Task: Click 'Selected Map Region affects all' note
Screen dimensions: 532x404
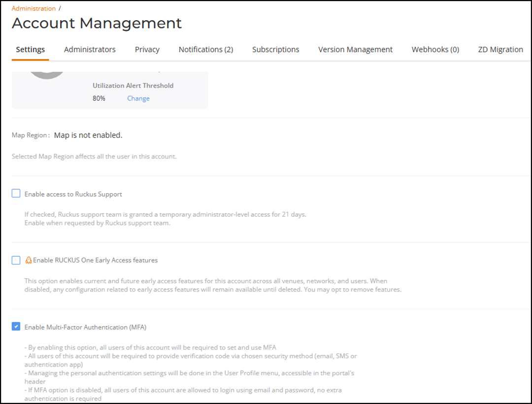Action: pyautogui.click(x=94, y=156)
